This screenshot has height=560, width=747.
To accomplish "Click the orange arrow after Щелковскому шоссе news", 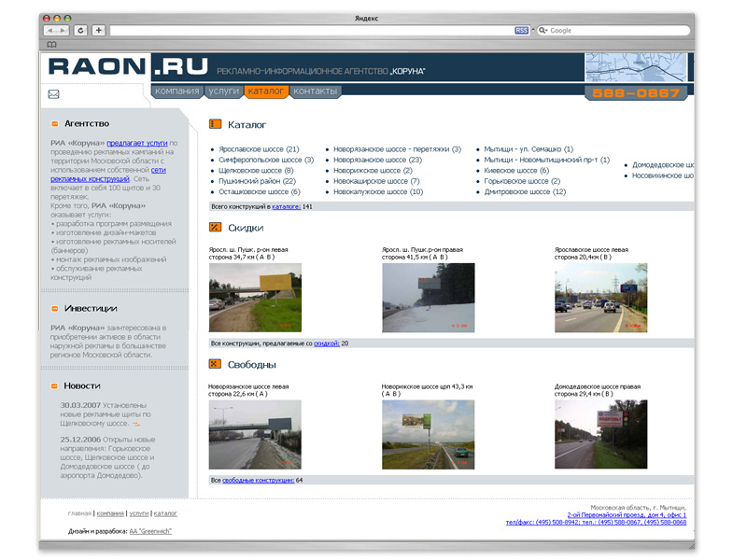I will (x=136, y=424).
